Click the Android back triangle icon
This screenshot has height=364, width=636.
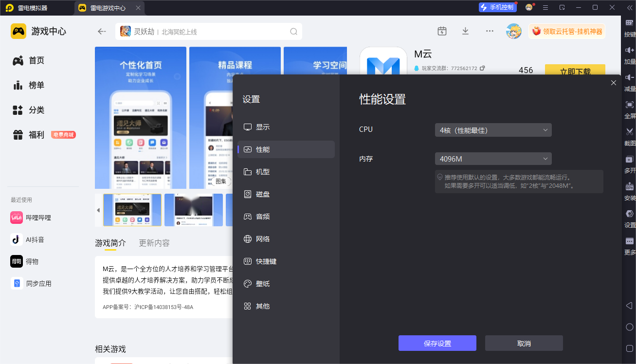pyautogui.click(x=629, y=305)
